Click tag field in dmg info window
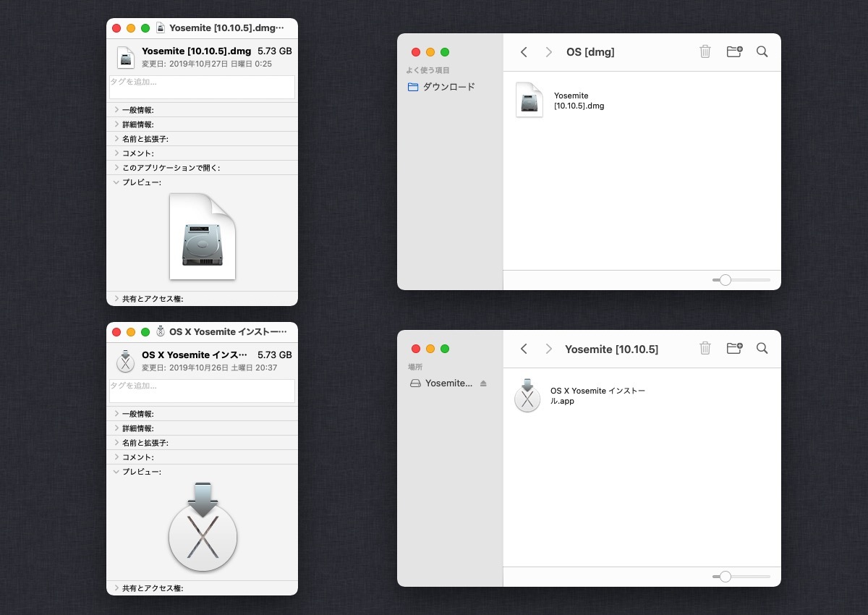This screenshot has height=615, width=868. pyautogui.click(x=202, y=87)
